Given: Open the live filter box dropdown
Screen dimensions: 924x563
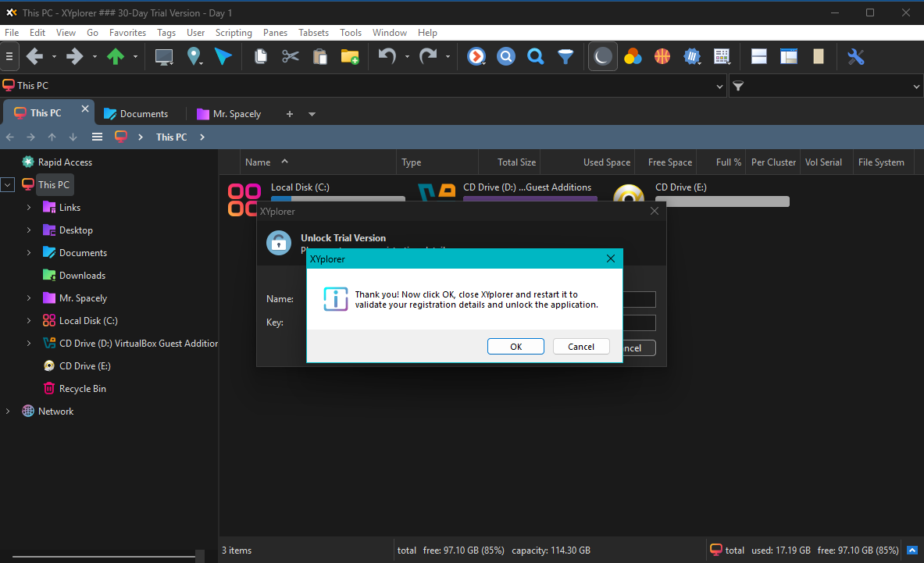Looking at the screenshot, I should [x=916, y=87].
